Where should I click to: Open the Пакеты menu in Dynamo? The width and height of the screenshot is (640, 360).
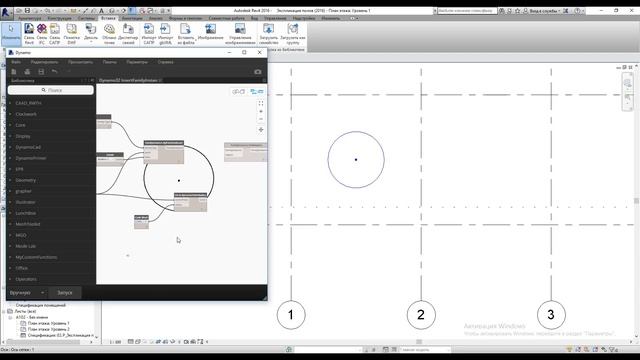click(109, 62)
